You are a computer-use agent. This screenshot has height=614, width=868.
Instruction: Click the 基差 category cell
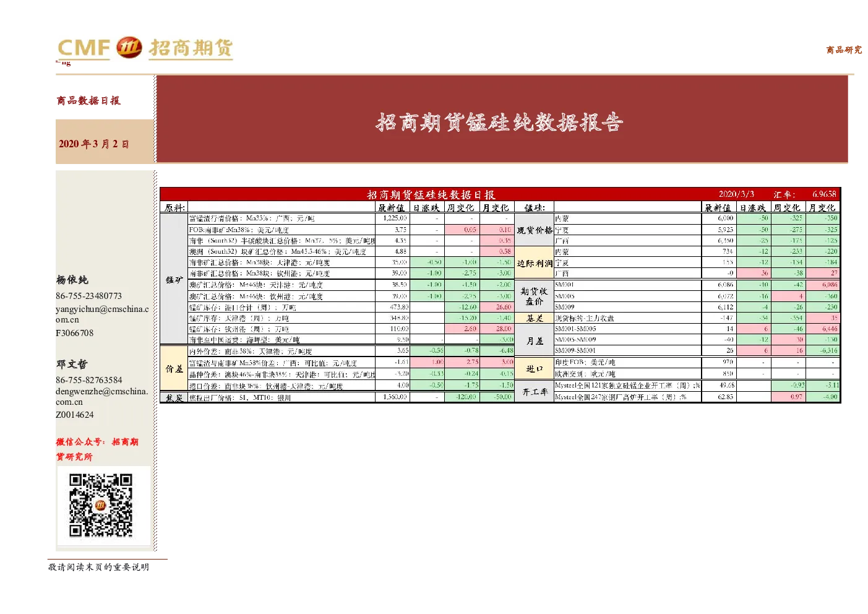click(535, 318)
